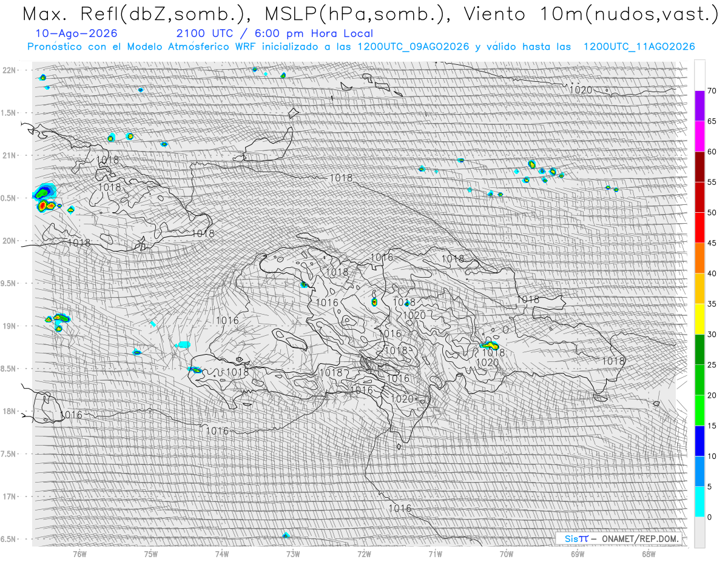Click the gold 35–40 dBZ color bar segment
The height and width of the screenshot is (562, 728).
(x=699, y=289)
